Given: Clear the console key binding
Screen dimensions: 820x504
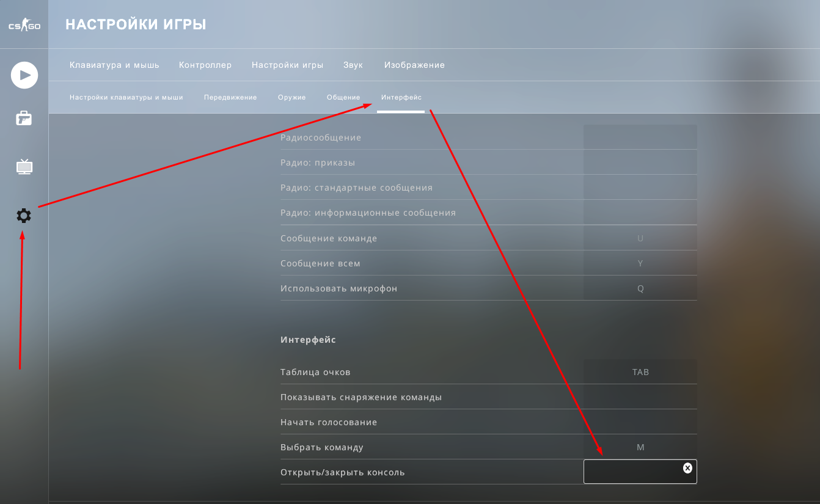Looking at the screenshot, I should click(687, 468).
